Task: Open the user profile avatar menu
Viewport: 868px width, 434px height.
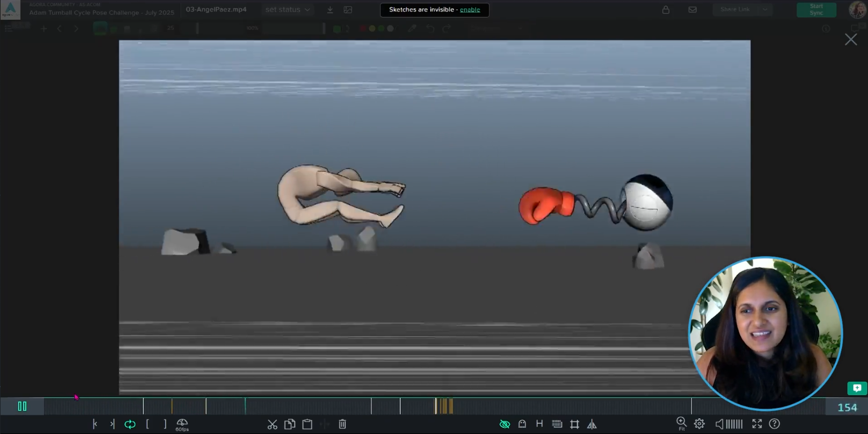Action: pos(857,10)
